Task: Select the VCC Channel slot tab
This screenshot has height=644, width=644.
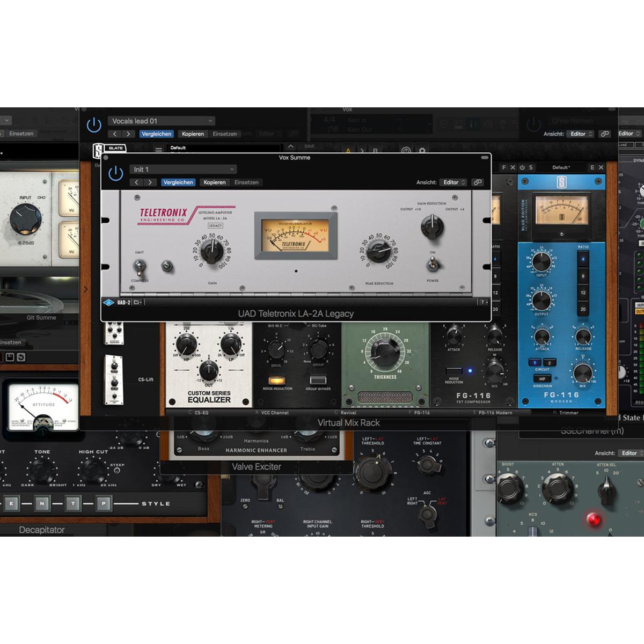Action: click(275, 413)
